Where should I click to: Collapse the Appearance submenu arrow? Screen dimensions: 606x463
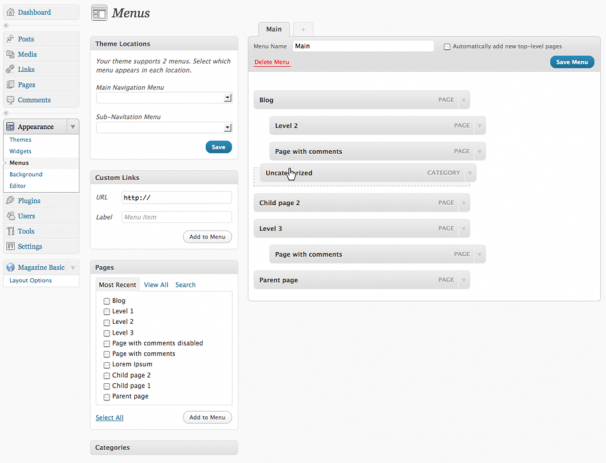[73, 126]
